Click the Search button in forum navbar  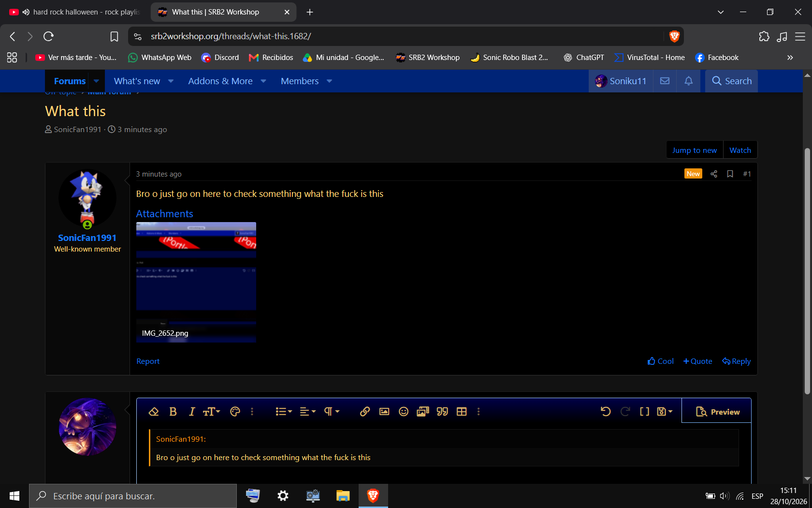pos(731,81)
